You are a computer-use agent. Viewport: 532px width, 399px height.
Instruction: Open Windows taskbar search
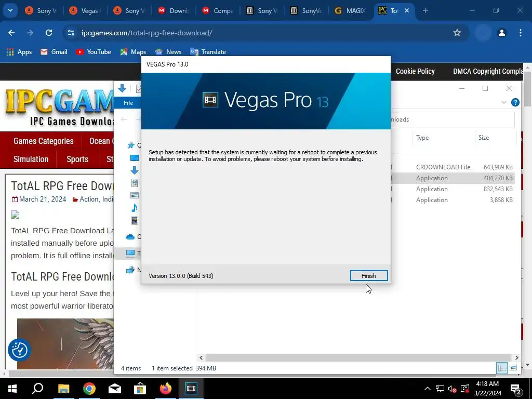point(37,389)
